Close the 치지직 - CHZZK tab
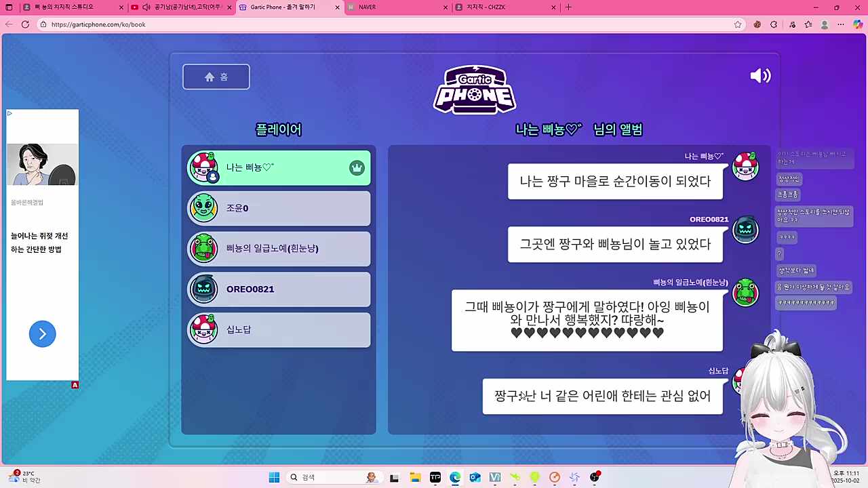868x488 pixels. point(553,7)
